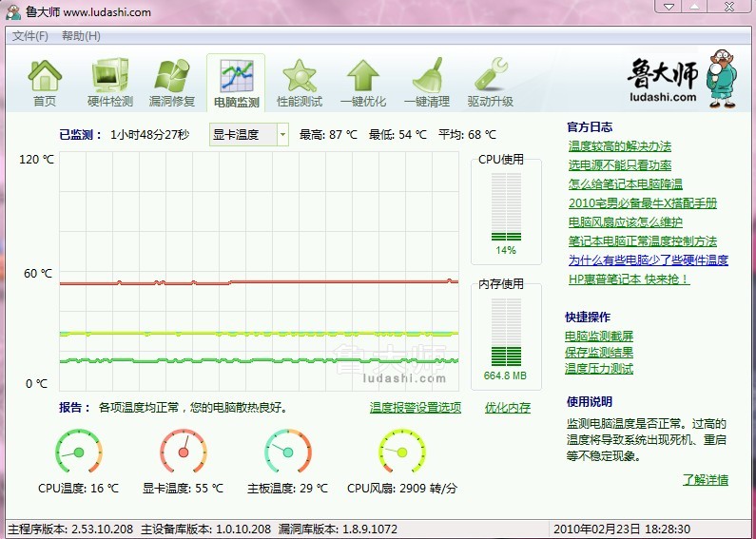Image resolution: width=756 pixels, height=539 pixels.
Task: Click the 官方日志 heading
Action: click(x=590, y=127)
